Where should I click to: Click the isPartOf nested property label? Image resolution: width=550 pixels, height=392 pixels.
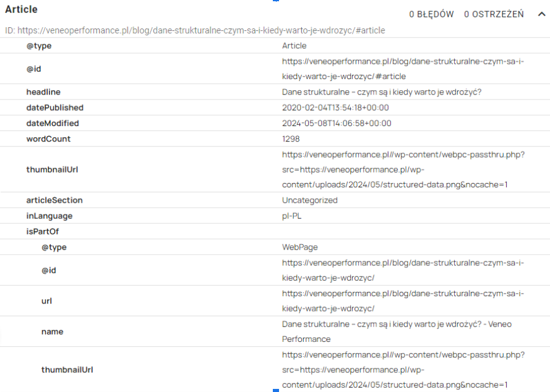pyautogui.click(x=42, y=231)
